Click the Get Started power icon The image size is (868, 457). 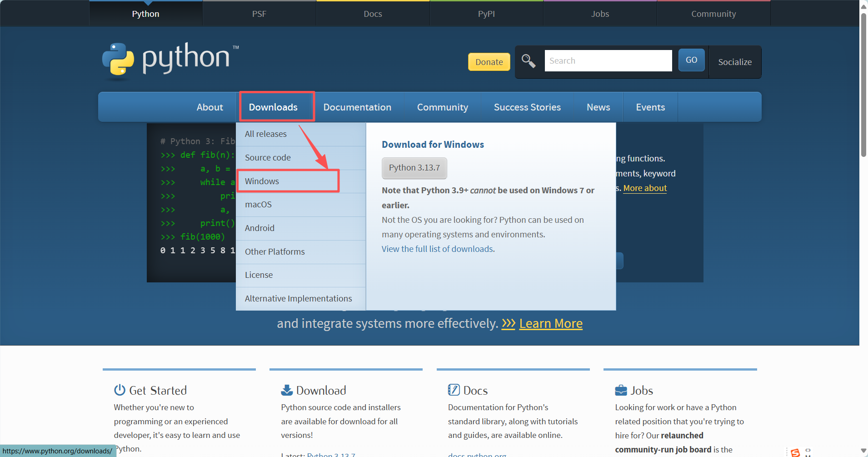120,390
